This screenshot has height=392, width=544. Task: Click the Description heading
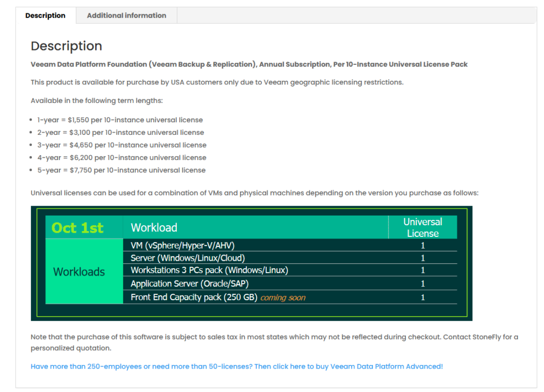point(66,46)
